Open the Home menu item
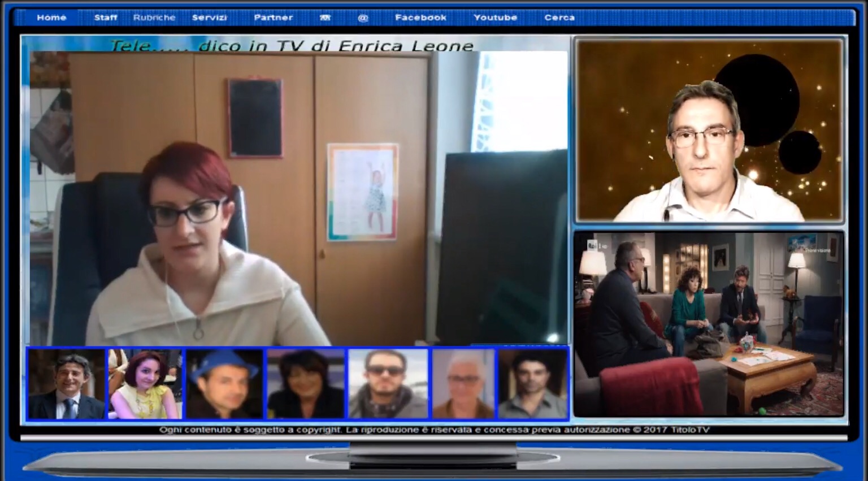Viewport: 868px width, 481px height. pyautogui.click(x=51, y=18)
